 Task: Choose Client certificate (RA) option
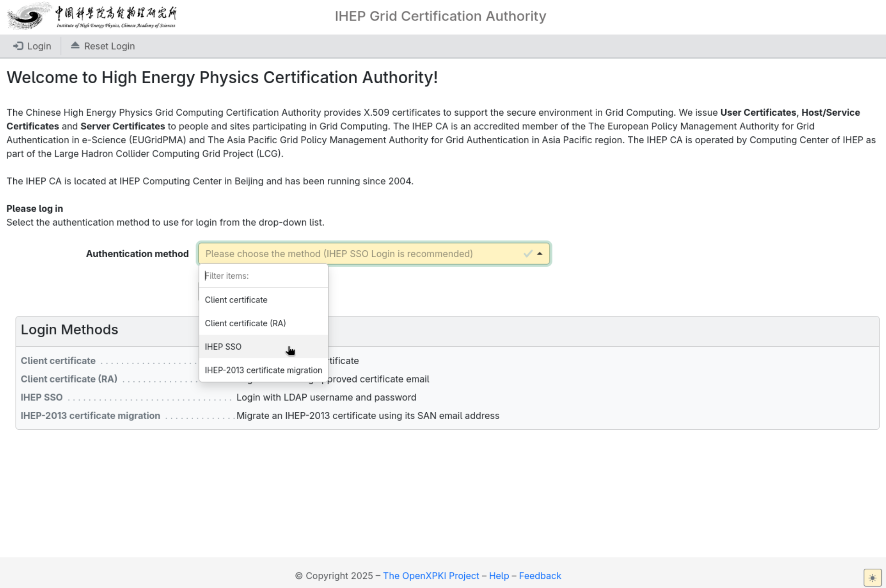[x=263, y=323]
